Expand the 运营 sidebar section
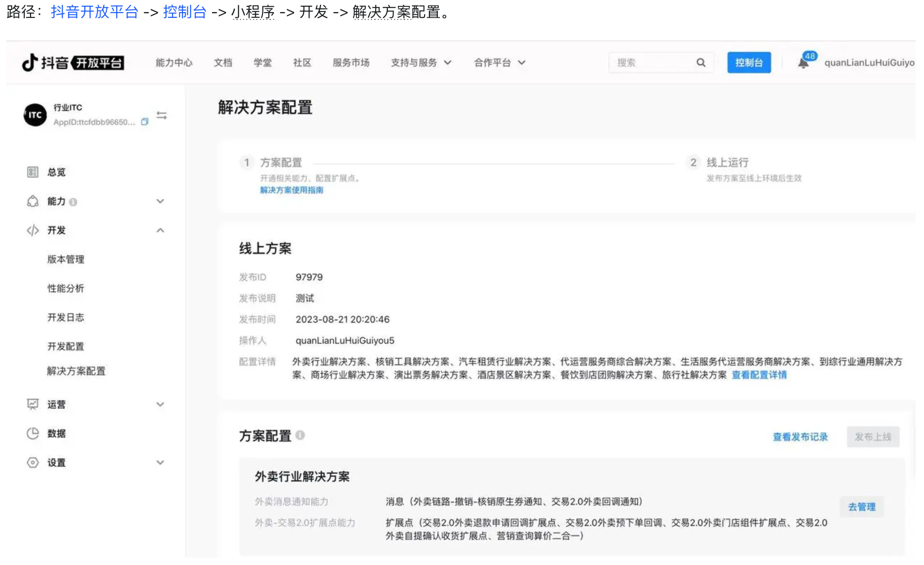 coord(160,404)
